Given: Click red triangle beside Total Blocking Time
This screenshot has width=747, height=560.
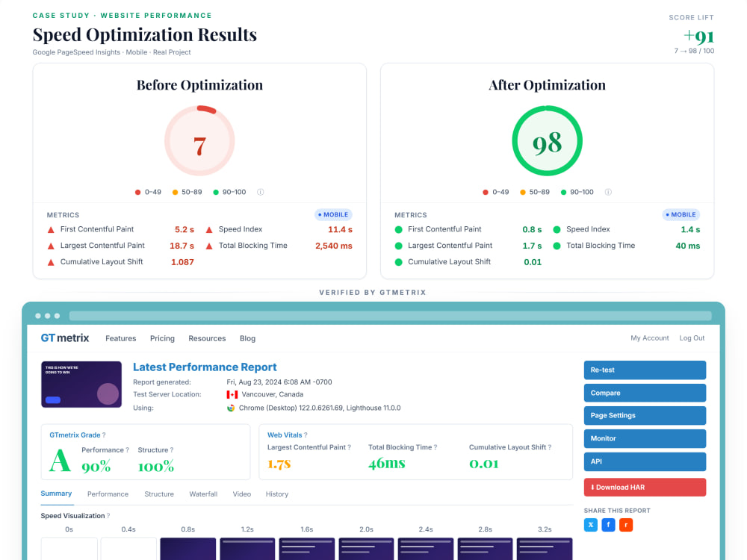Looking at the screenshot, I should 209,246.
